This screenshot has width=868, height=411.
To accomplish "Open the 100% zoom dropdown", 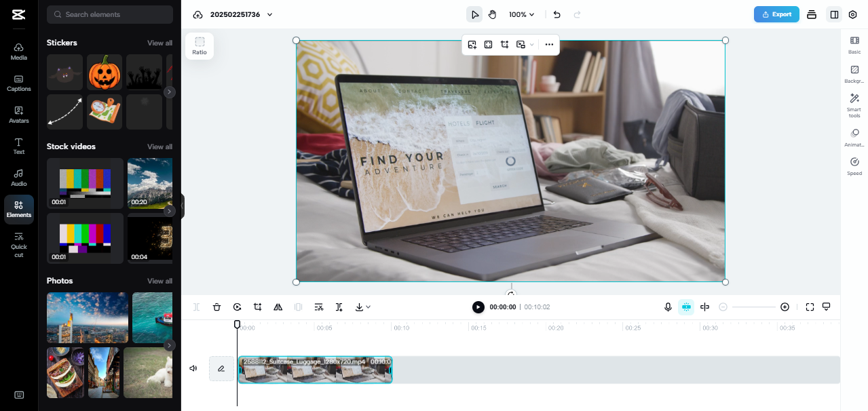I will [x=522, y=14].
